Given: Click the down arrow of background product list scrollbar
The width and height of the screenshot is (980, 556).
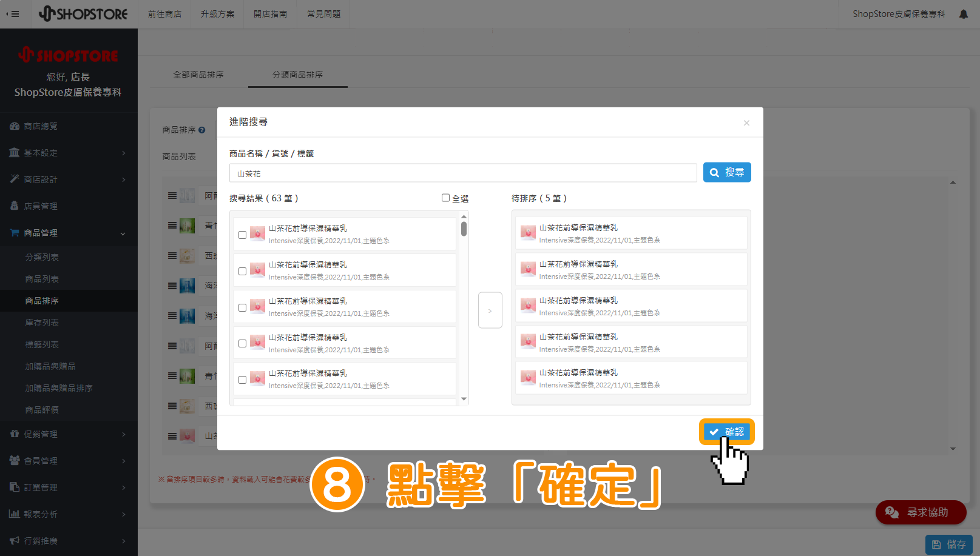Looking at the screenshot, I should click(x=953, y=449).
